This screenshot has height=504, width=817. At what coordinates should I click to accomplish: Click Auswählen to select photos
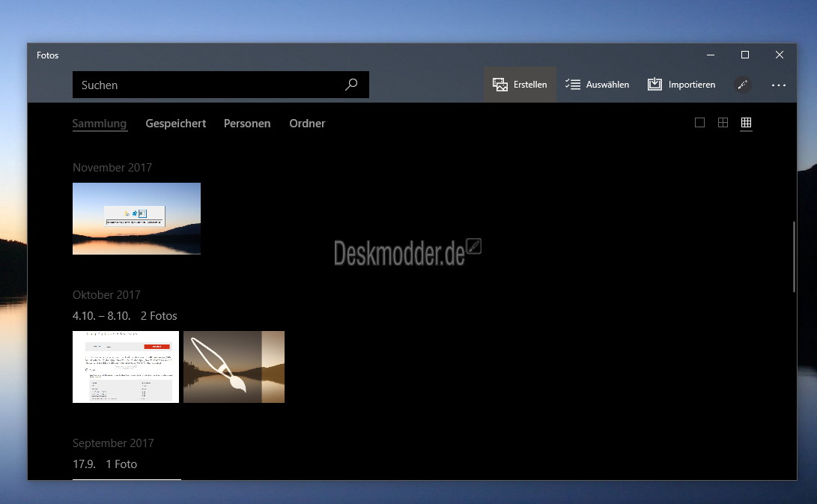[597, 85]
